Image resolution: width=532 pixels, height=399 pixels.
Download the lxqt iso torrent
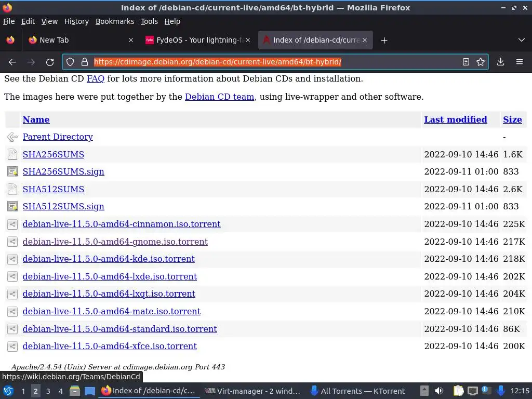pos(109,294)
